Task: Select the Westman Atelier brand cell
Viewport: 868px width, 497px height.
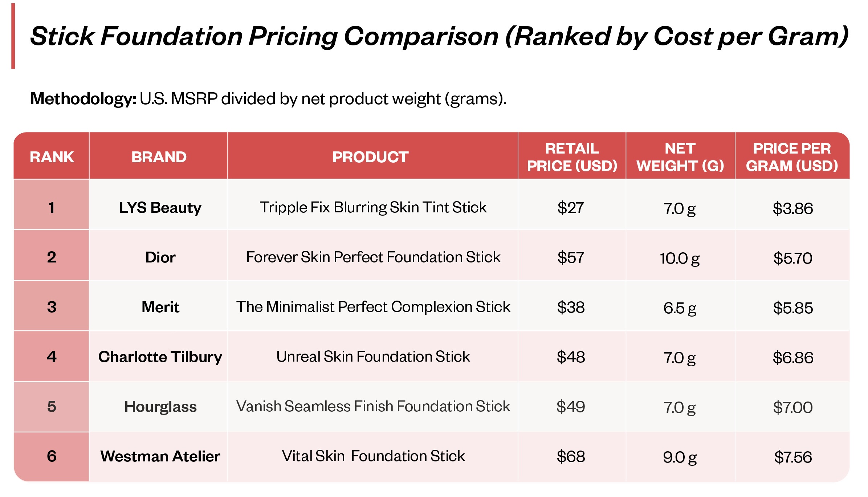Action: 160,456
